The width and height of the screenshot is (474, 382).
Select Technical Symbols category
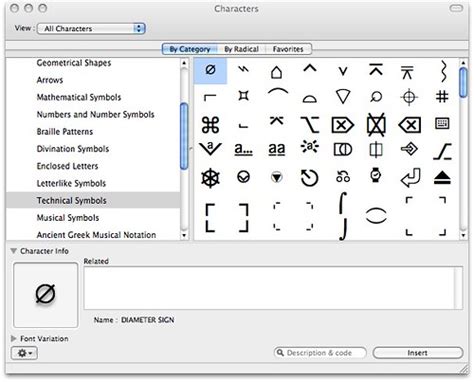click(93, 200)
